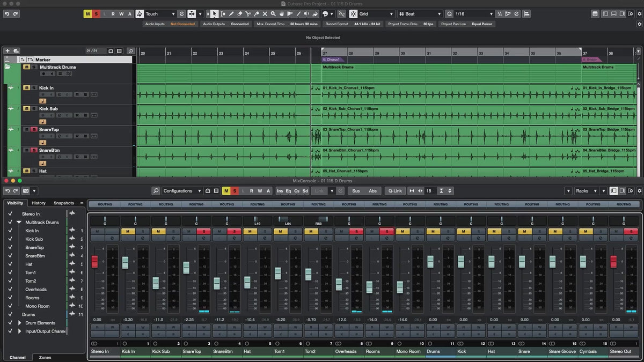Image resolution: width=644 pixels, height=362 pixels.
Task: Click the Eq rack button
Action: (288, 191)
